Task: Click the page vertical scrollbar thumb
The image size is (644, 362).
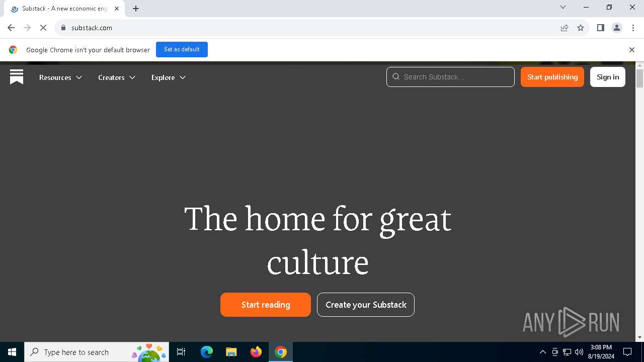Action: coord(640,78)
